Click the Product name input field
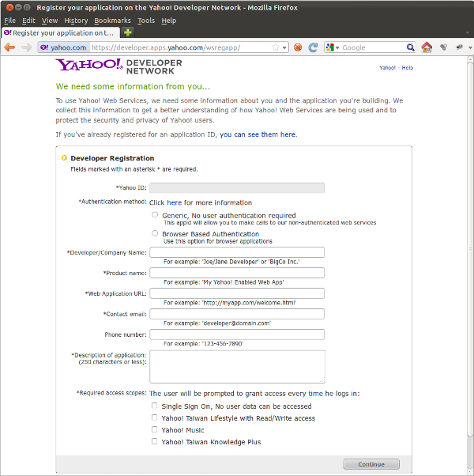Image resolution: width=474 pixels, height=476 pixels. pyautogui.click(x=237, y=273)
